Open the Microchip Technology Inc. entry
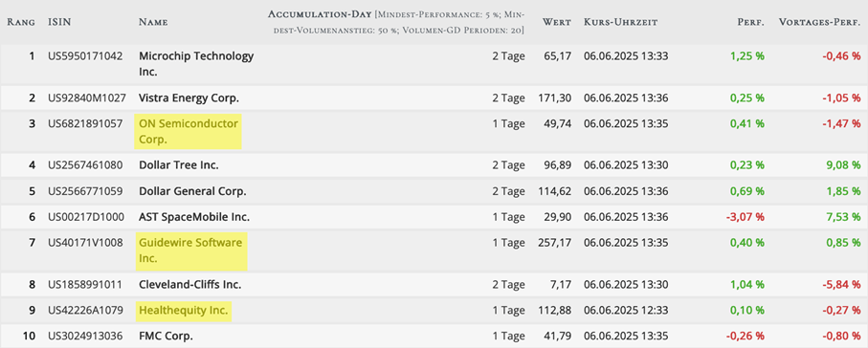The width and height of the screenshot is (868, 348). (x=196, y=64)
